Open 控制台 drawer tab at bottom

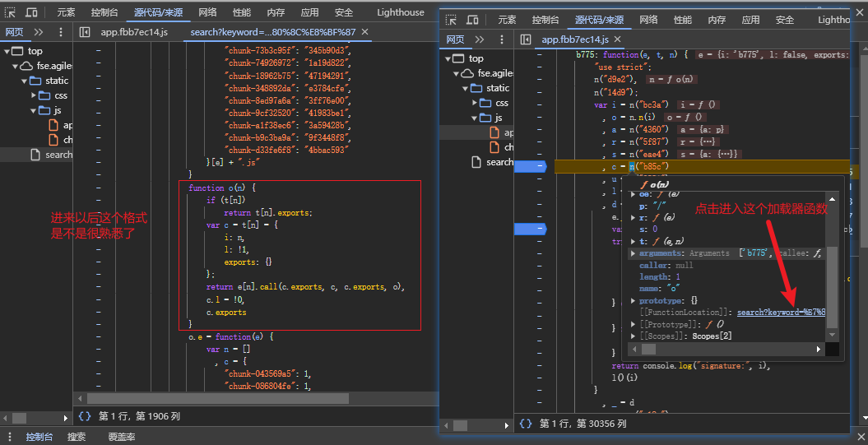[x=39, y=437]
